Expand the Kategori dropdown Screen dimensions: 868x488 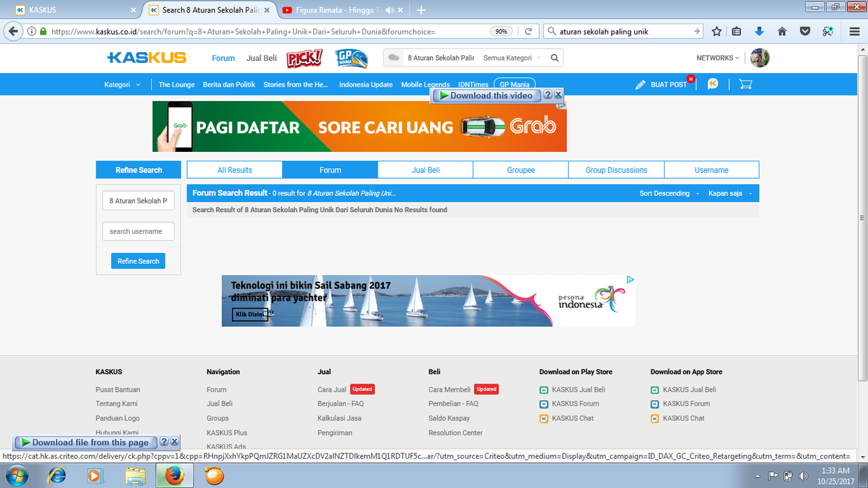123,85
